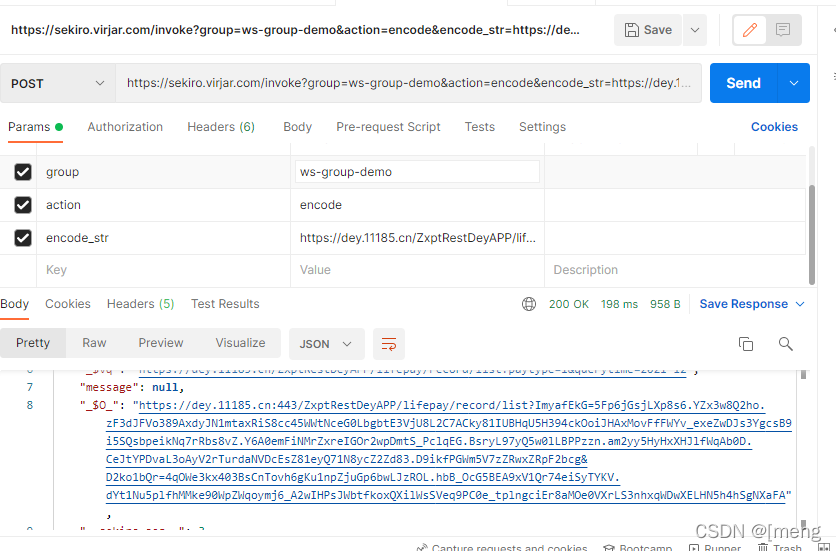Select the Test Results tab

[225, 304]
